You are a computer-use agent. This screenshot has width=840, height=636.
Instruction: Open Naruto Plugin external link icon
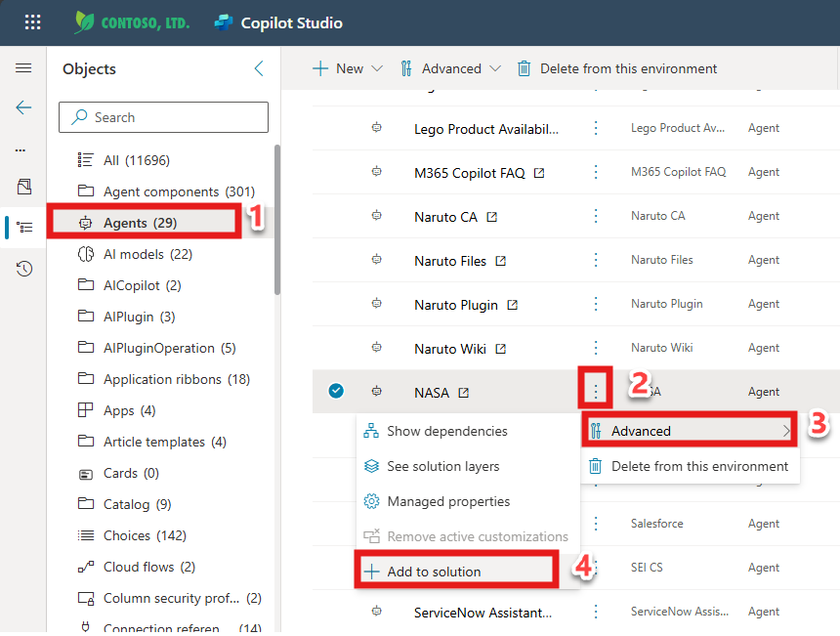[x=513, y=305]
